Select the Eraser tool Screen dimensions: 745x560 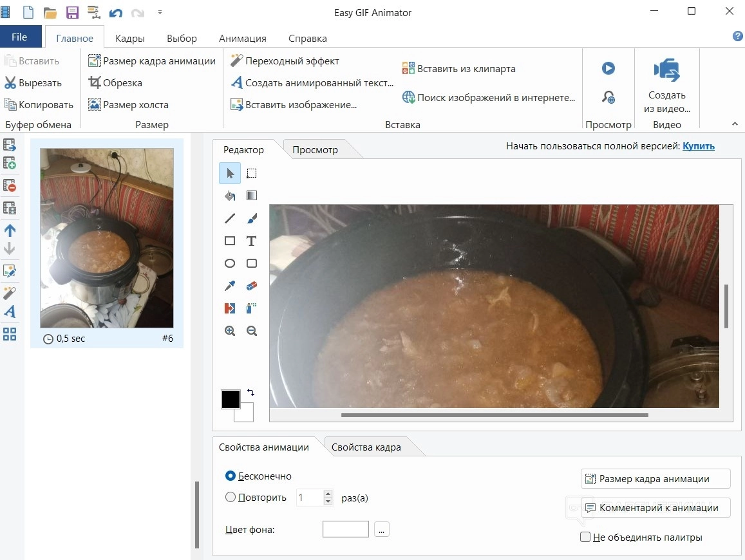pos(251,286)
